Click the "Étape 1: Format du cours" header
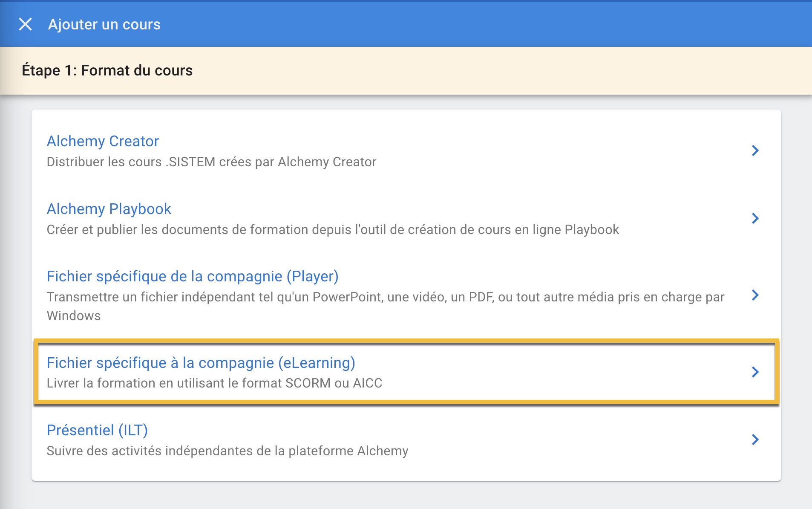Screen dimensions: 812x509 click(107, 69)
